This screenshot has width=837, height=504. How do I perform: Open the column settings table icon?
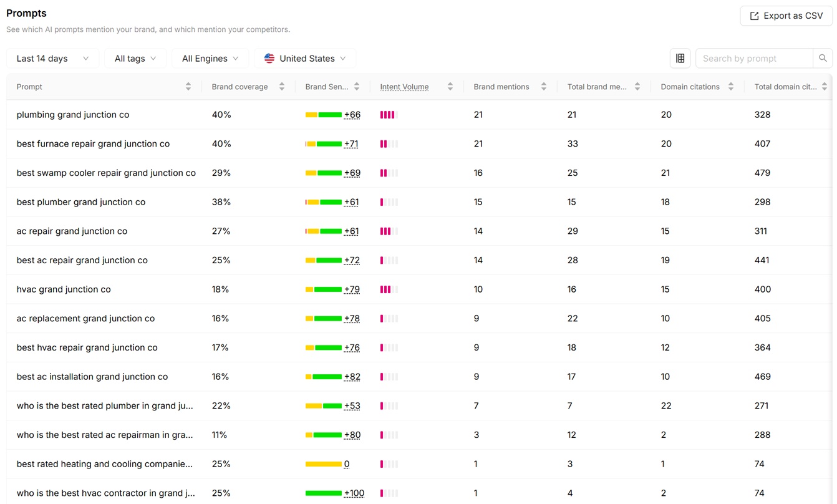(x=680, y=58)
